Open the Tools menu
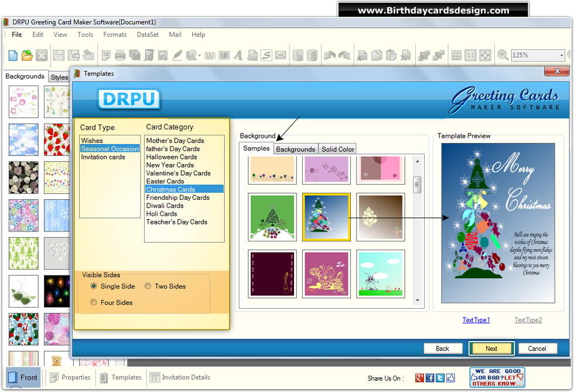 [x=86, y=35]
